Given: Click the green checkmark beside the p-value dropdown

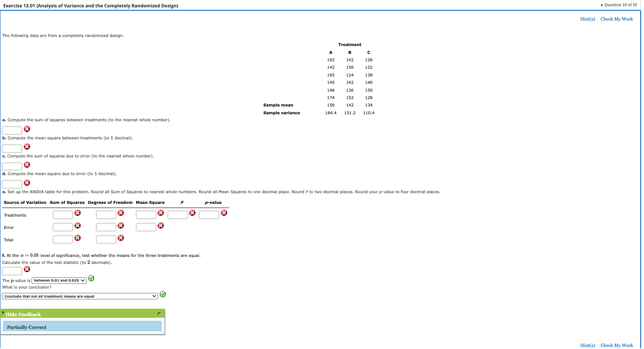Looking at the screenshot, I should (x=91, y=278).
